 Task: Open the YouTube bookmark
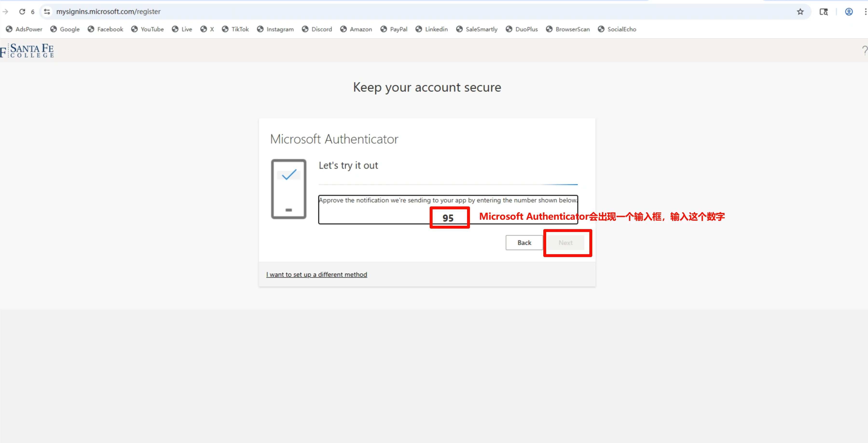tap(147, 29)
